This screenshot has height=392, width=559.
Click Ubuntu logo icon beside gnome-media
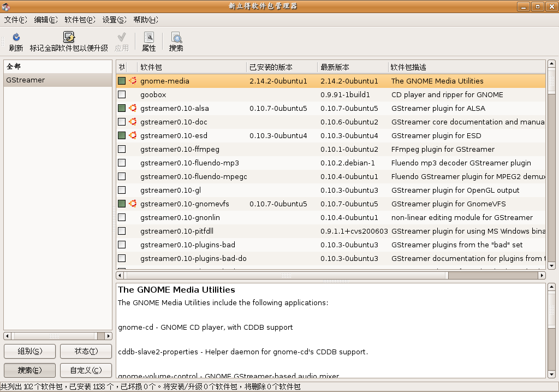coord(133,81)
